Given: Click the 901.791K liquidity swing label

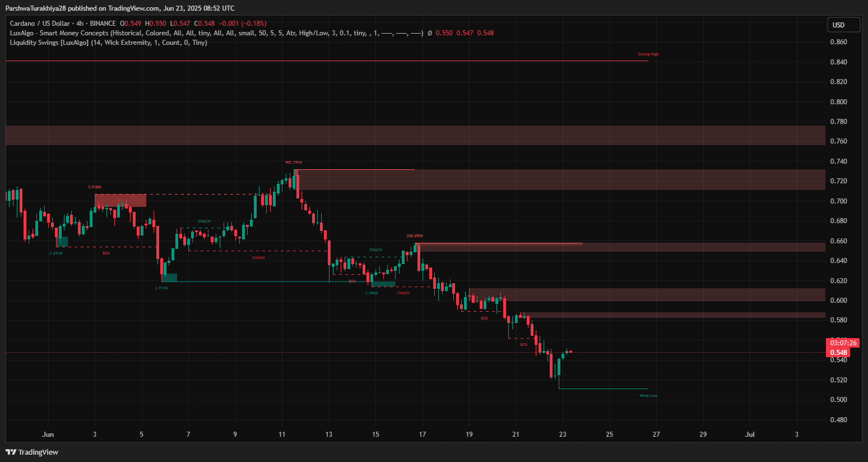Looking at the screenshot, I should point(293,163).
